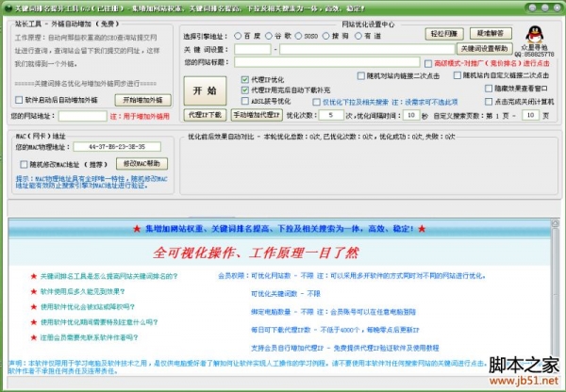The width and height of the screenshot is (566, 392).
Task: Open the 关键词设置帮助 button
Action: tap(485, 48)
